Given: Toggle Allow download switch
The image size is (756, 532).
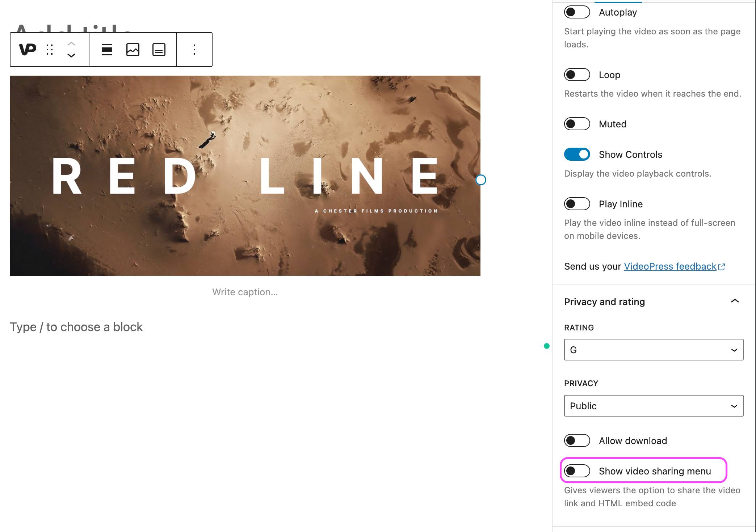Looking at the screenshot, I should [577, 440].
